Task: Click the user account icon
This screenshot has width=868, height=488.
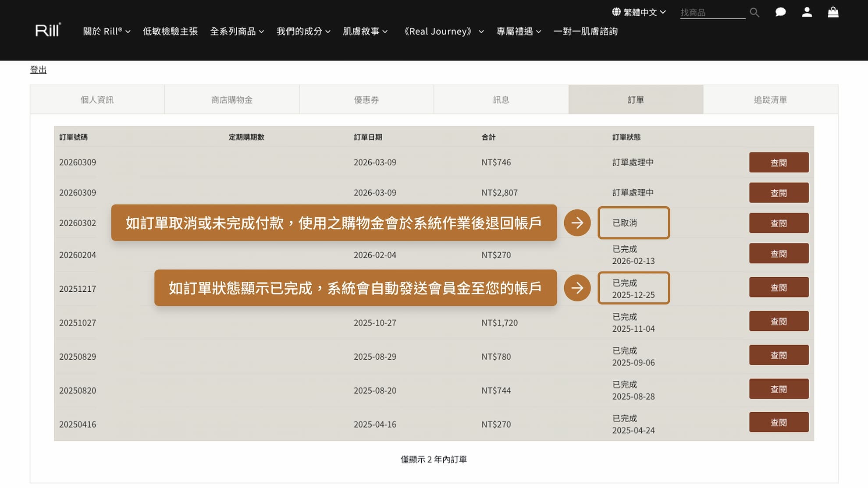Action: (x=807, y=12)
